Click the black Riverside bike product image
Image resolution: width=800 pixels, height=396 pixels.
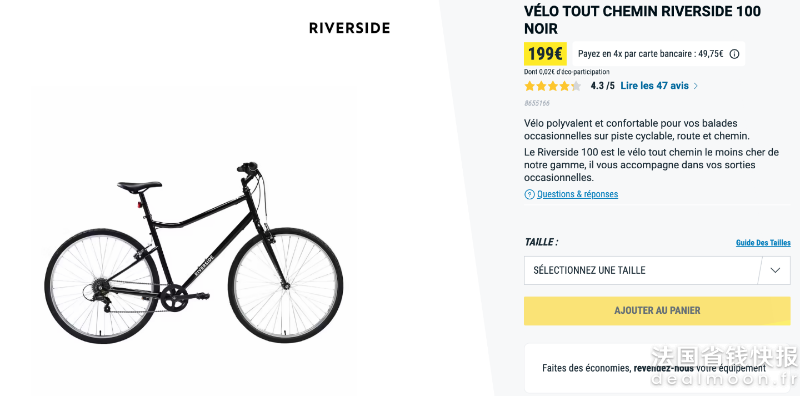[194, 253]
